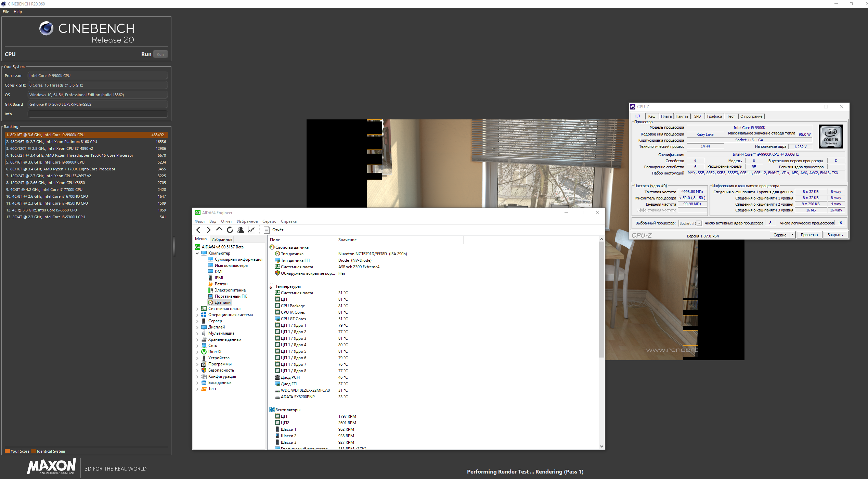The width and height of the screenshot is (868, 479).
Task: Click the Проверка button in CPU-Z
Action: (x=809, y=235)
